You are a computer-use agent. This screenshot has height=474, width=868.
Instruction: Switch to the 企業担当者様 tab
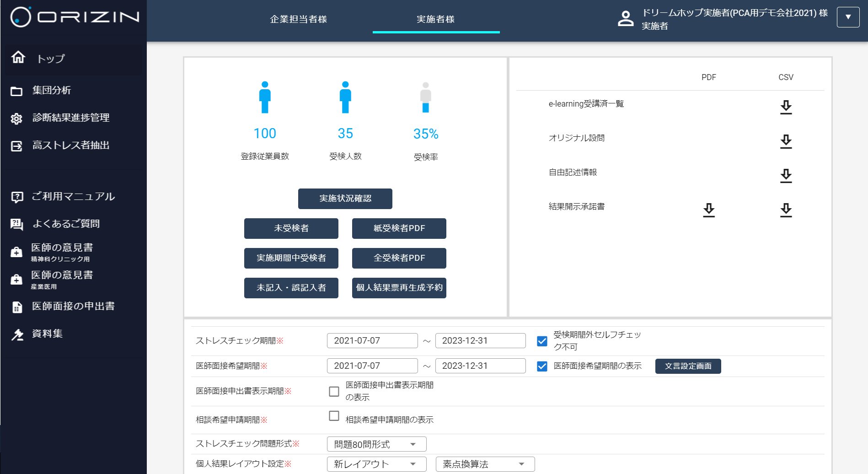[x=298, y=19]
